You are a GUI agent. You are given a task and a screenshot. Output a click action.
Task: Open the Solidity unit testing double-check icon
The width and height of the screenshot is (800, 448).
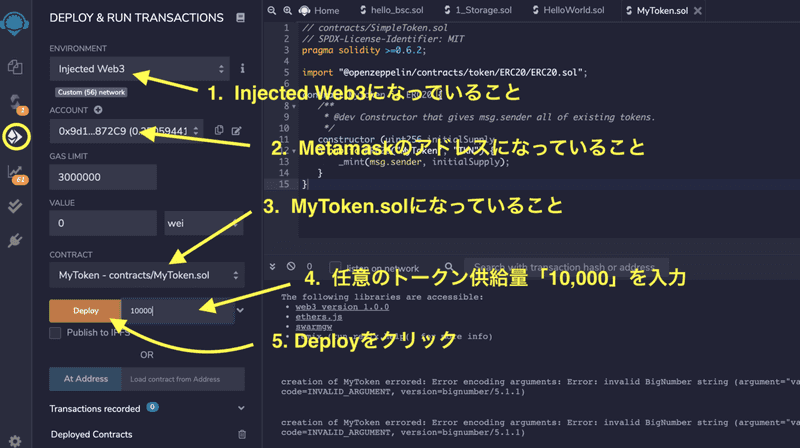point(15,206)
